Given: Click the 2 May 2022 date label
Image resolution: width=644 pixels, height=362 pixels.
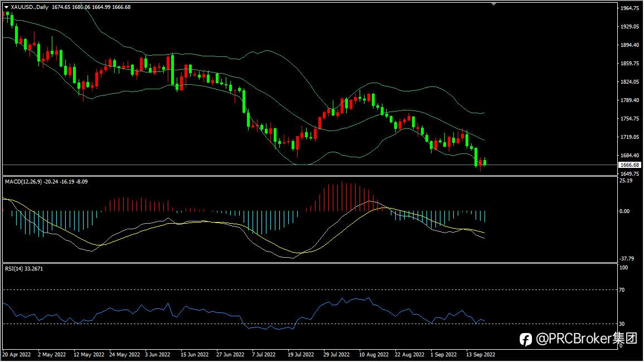Looking at the screenshot, I should pos(52,355).
